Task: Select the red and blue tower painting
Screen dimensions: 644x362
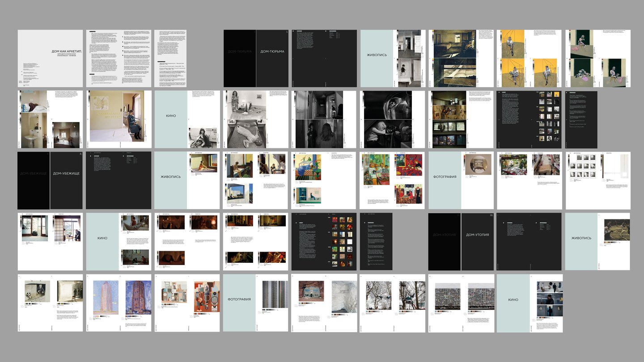Action: point(139,297)
